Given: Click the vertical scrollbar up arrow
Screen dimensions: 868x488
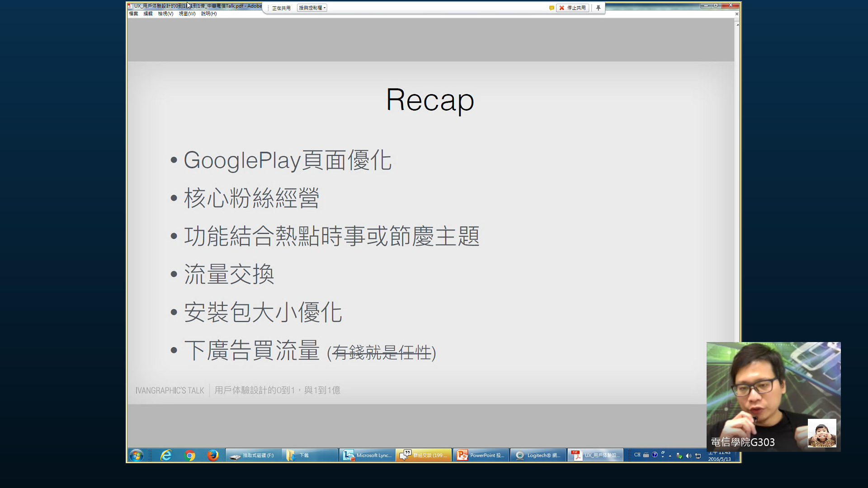Looking at the screenshot, I should tap(737, 24).
